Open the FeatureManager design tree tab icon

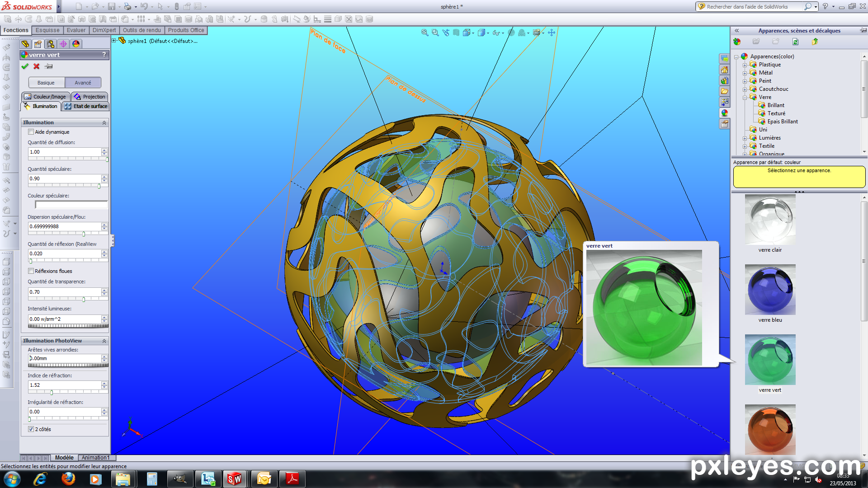pos(25,44)
